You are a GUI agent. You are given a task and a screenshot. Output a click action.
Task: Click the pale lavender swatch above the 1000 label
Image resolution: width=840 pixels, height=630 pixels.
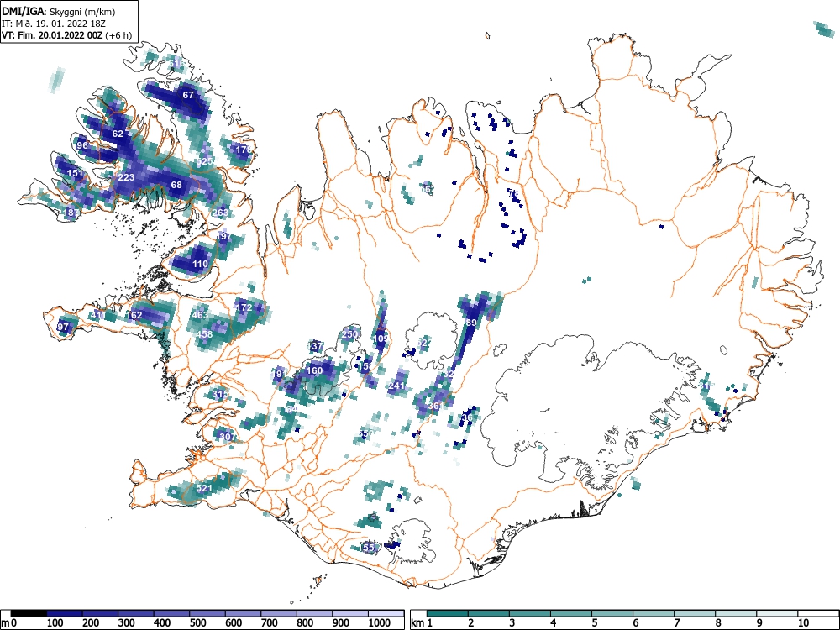point(386,613)
